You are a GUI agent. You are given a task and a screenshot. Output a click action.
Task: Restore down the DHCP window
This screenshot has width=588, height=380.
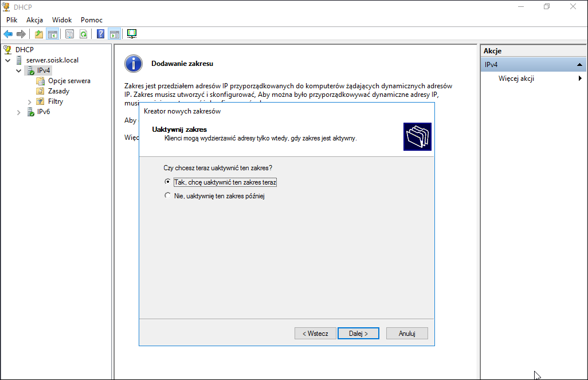tap(547, 7)
